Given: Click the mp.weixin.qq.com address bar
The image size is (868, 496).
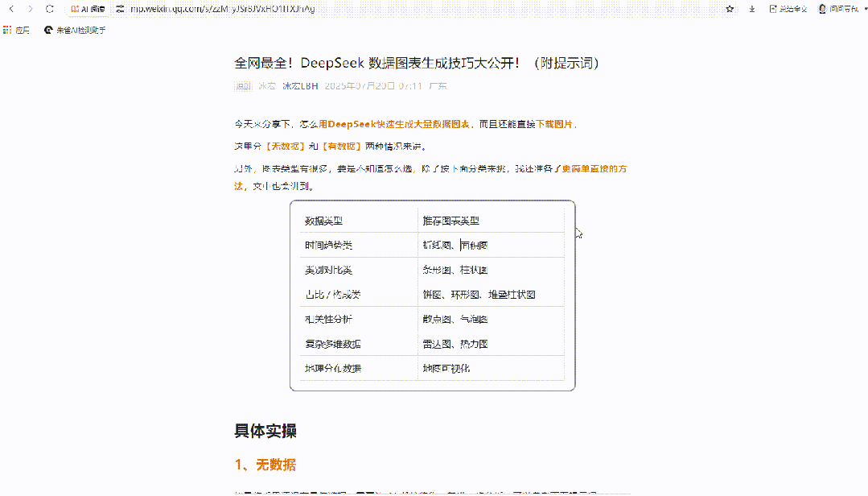Looking at the screenshot, I should point(223,9).
